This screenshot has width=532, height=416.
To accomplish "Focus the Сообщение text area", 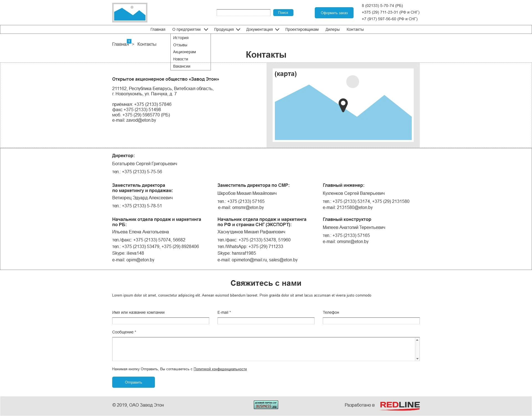I will tap(266, 349).
